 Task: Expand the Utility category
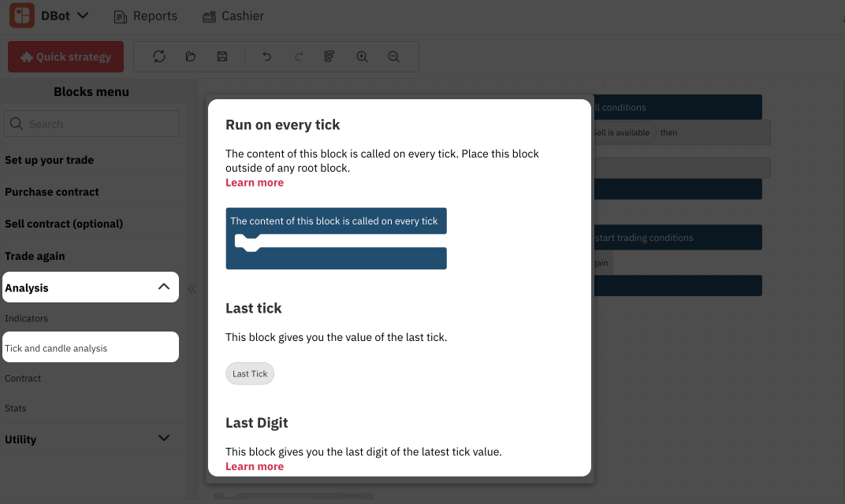tap(90, 438)
